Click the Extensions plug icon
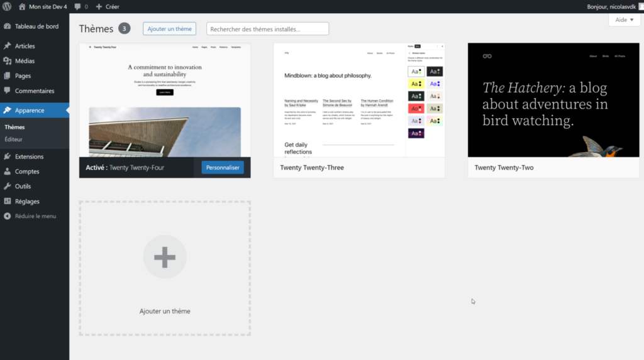The width and height of the screenshot is (644, 360). [x=8, y=156]
